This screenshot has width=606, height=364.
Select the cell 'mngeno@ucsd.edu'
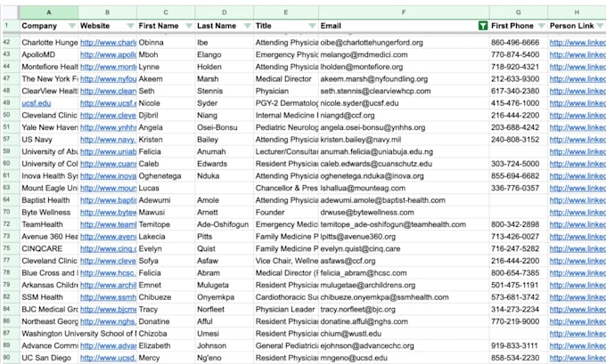pyautogui.click(x=404, y=358)
